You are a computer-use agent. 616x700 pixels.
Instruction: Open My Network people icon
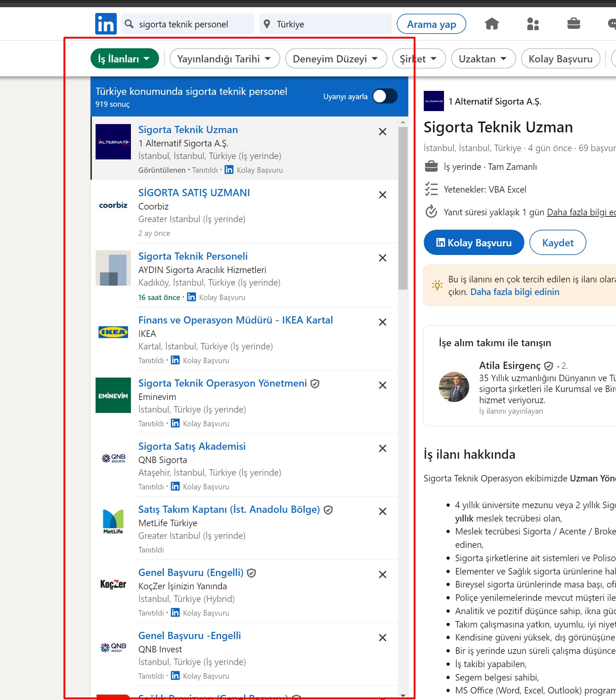click(533, 24)
